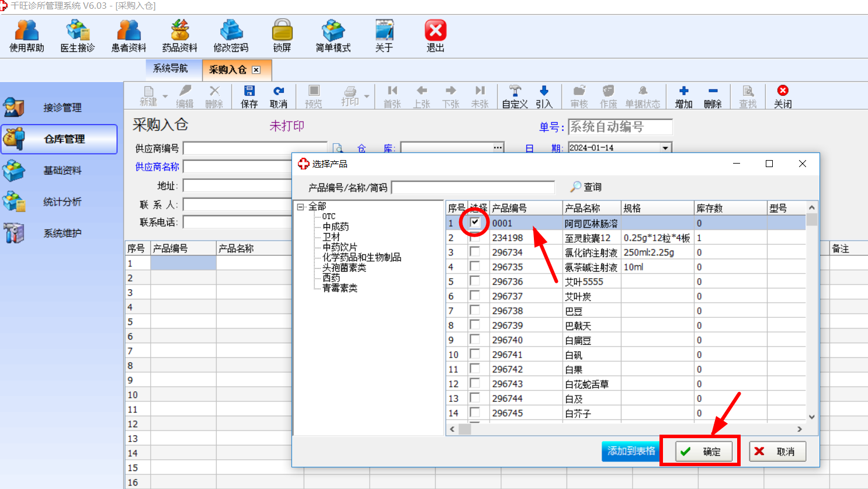The width and height of the screenshot is (868, 489).
Task: Click the 修改密码 change password icon
Action: [231, 36]
